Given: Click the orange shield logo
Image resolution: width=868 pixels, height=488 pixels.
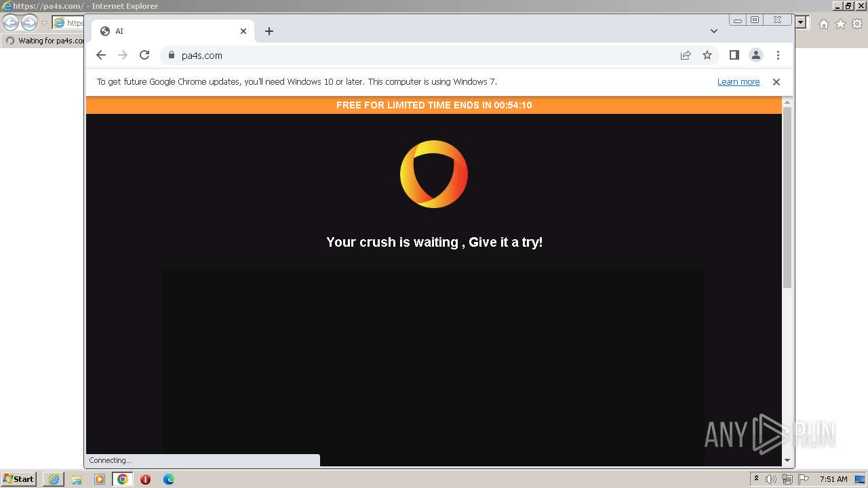Looking at the screenshot, I should (x=434, y=174).
